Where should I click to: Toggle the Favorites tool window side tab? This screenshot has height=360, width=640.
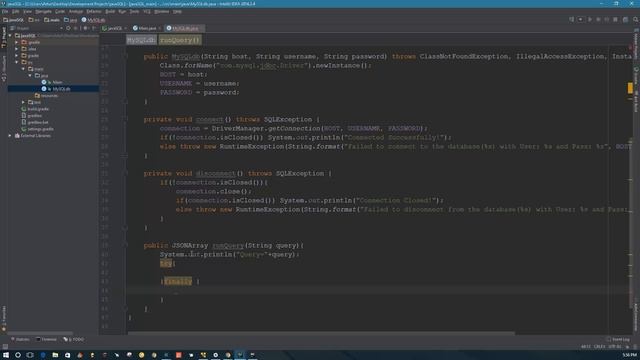pos(4,319)
